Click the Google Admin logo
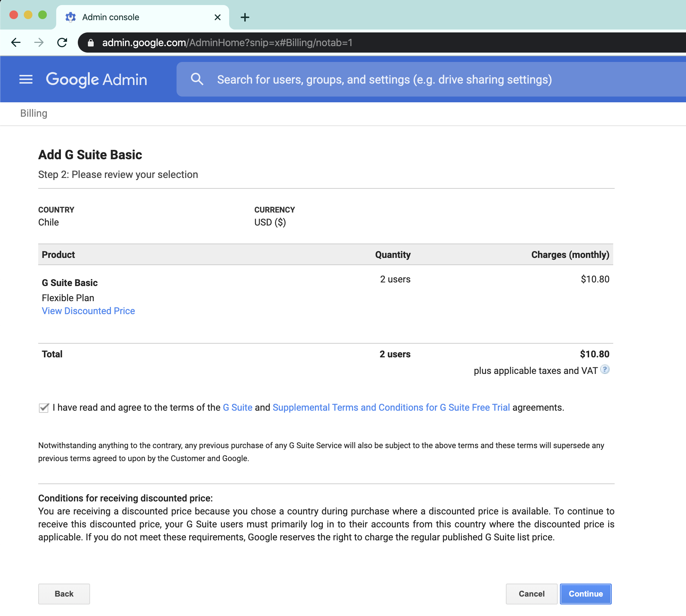Screen dimensions: 686x616 97,79
